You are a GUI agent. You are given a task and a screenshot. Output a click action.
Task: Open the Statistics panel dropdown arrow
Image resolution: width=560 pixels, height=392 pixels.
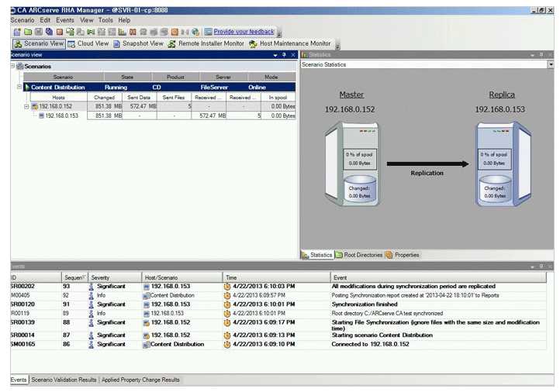[x=533, y=55]
